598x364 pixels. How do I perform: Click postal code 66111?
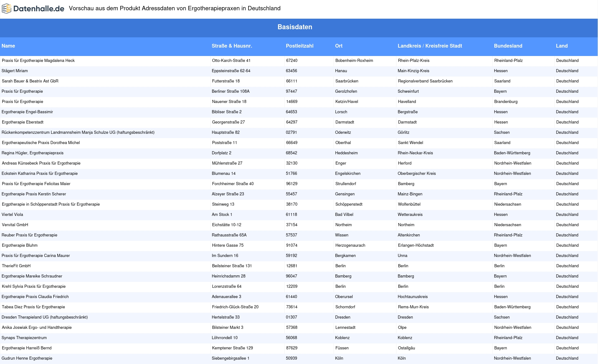(292, 81)
